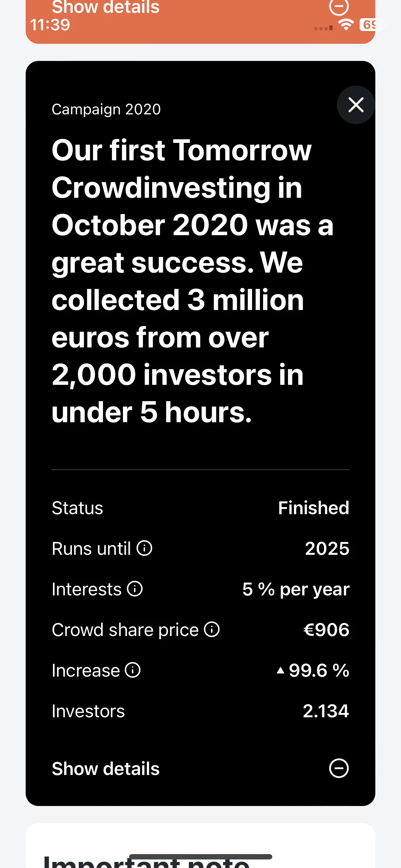Image resolution: width=401 pixels, height=868 pixels.
Task: Select the Finished status value
Action: (314, 508)
